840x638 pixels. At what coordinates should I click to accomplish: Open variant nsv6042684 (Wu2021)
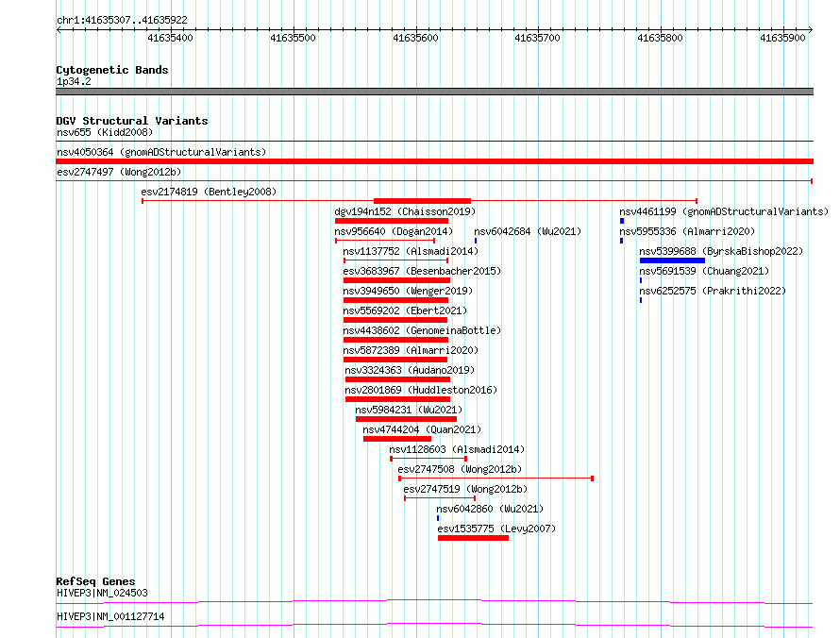528,231
